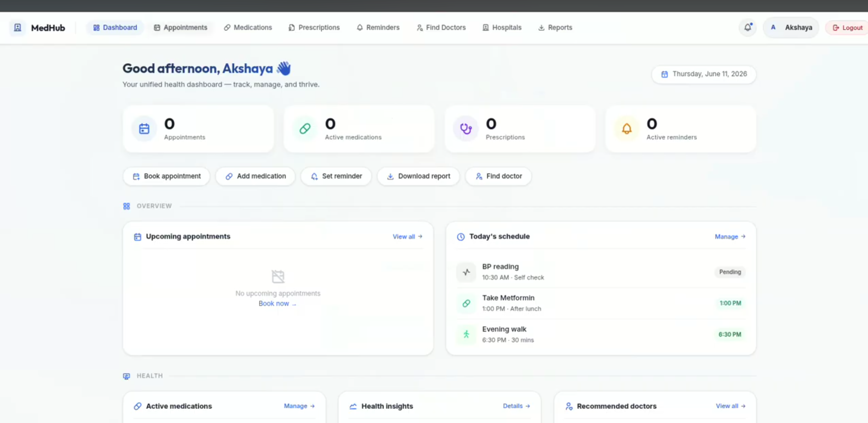Image resolution: width=868 pixels, height=423 pixels.
Task: Click the Set reminder button
Action: point(336,176)
